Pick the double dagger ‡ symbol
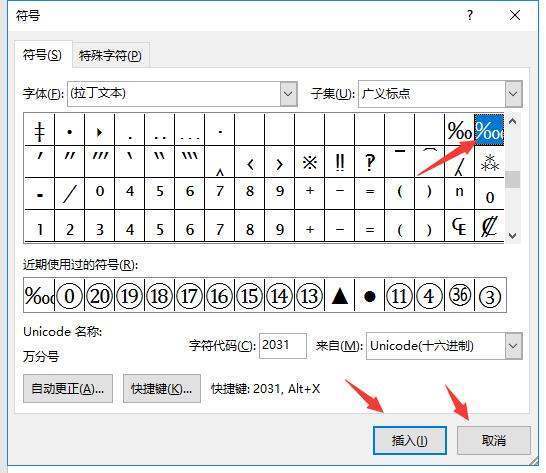546x473 pixels. [40, 130]
